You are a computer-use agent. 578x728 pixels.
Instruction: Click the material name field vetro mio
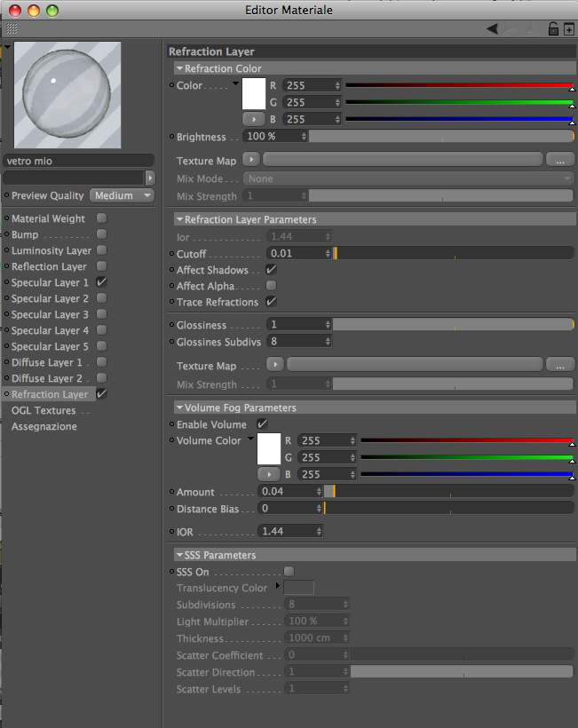click(x=78, y=161)
